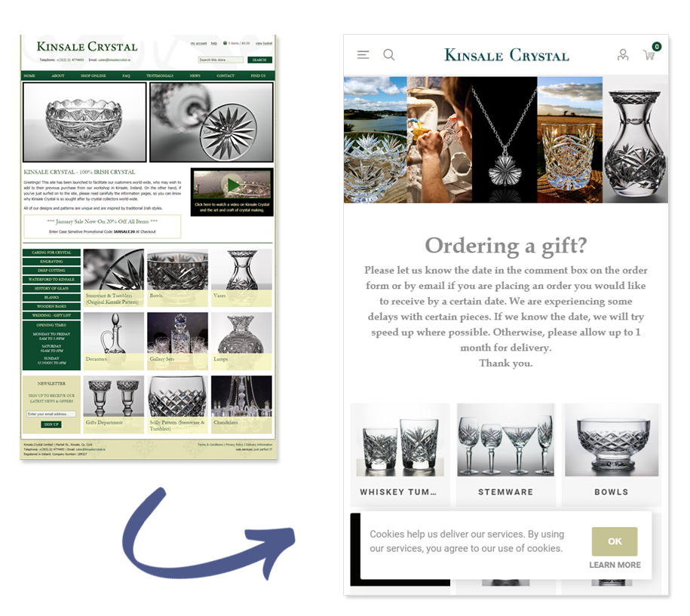Open Testimonials in the navigation bar
The image size is (690, 616).
pyautogui.click(x=159, y=76)
